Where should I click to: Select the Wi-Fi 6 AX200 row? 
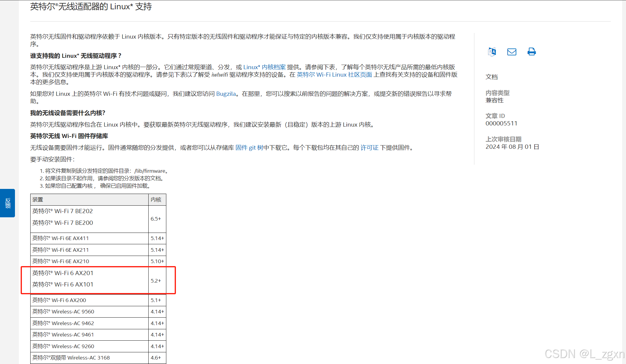[59, 300]
